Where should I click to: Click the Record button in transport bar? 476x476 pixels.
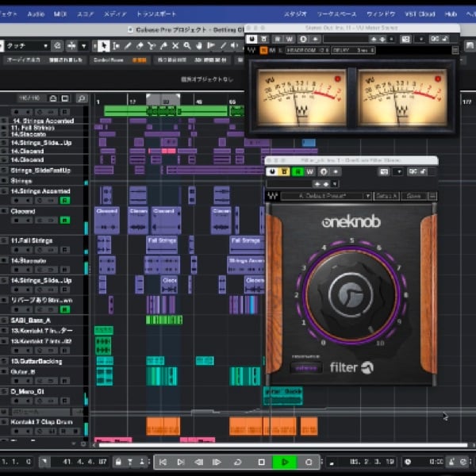point(309,461)
